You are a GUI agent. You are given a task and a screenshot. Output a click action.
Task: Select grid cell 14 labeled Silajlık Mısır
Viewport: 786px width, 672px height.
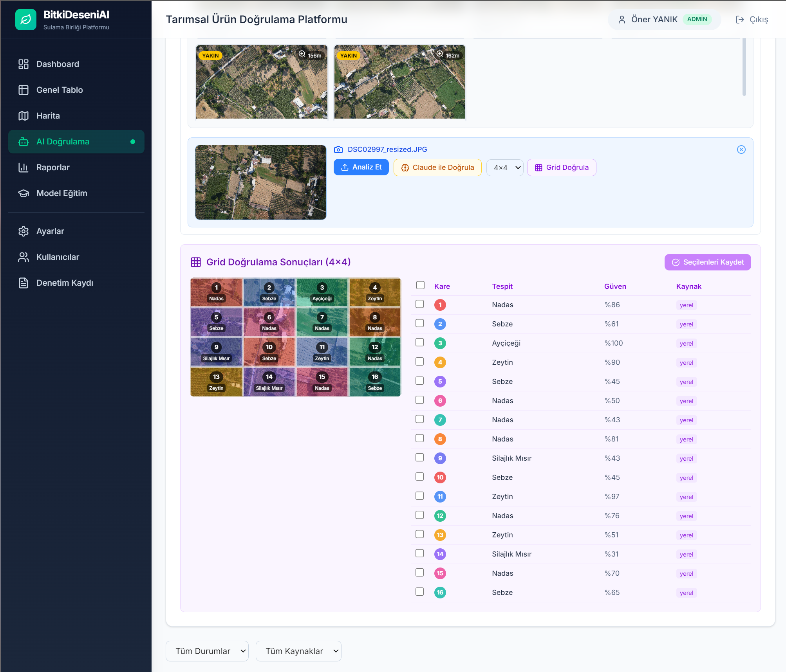pyautogui.click(x=269, y=382)
